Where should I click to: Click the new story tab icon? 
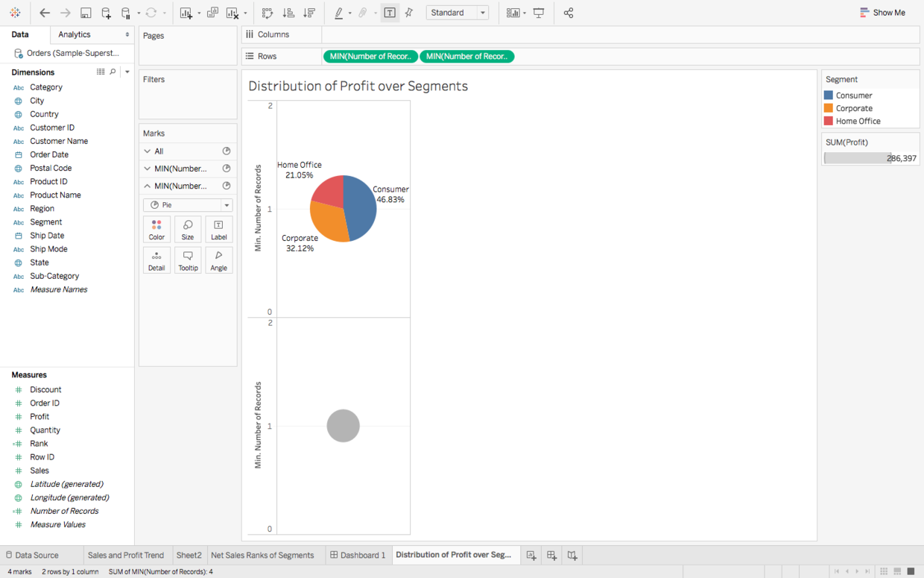pyautogui.click(x=572, y=556)
